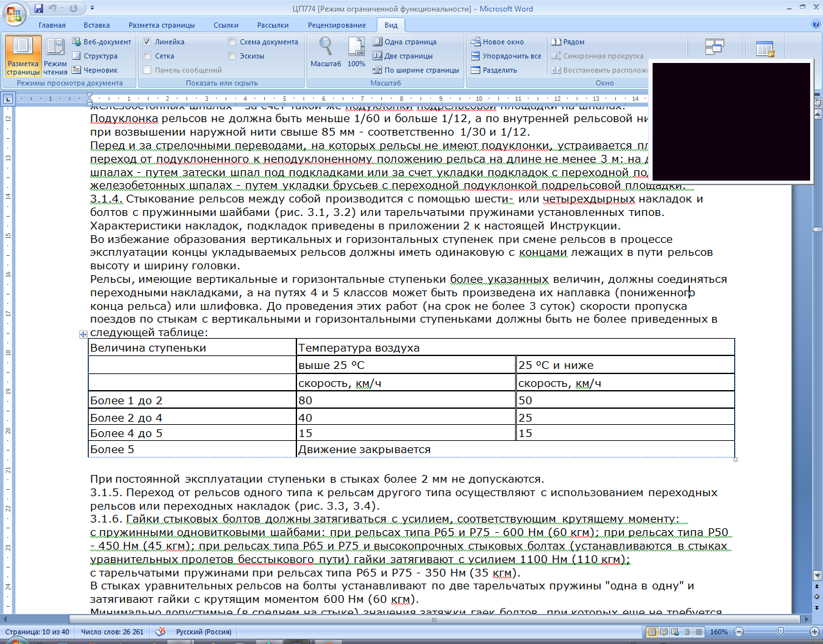Enable the Сетка gridlines checkbox
This screenshot has width=823, height=644.
147,56
